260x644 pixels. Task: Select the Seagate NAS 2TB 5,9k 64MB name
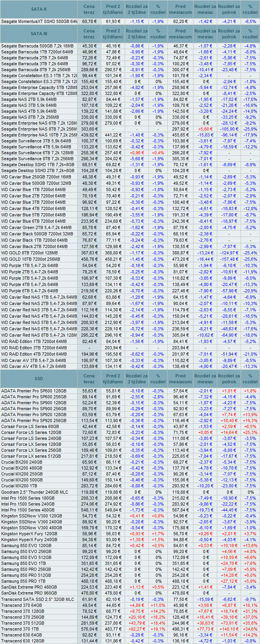pyautogui.click(x=29, y=99)
